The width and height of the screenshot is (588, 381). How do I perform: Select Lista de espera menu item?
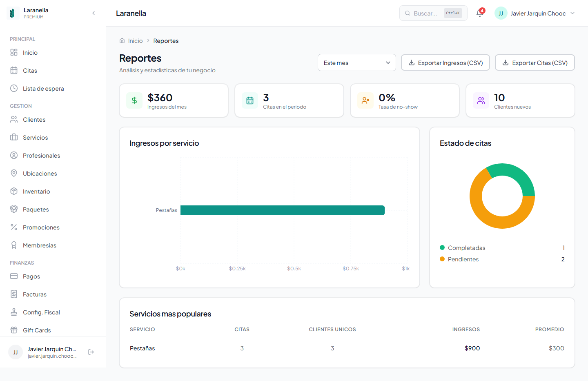click(x=43, y=89)
